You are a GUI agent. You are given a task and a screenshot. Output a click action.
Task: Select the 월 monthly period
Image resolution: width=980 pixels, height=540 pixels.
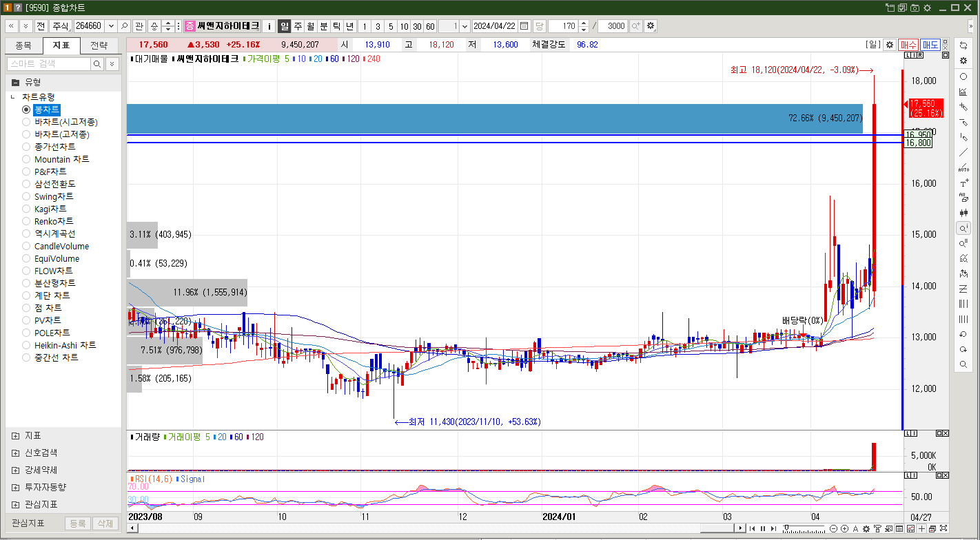pos(311,26)
